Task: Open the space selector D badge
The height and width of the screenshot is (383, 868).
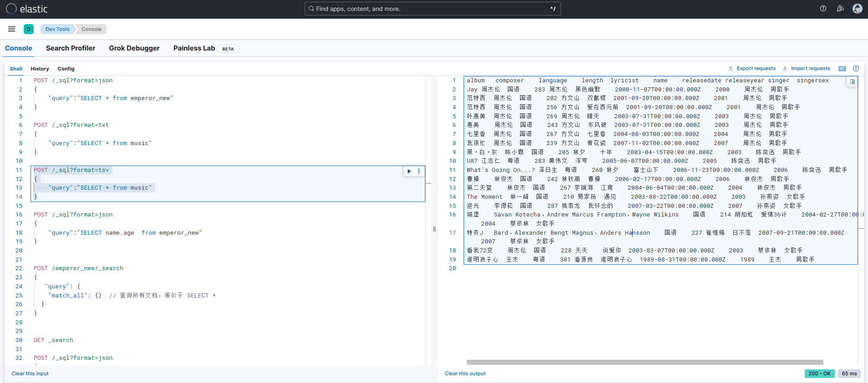Action: click(29, 29)
